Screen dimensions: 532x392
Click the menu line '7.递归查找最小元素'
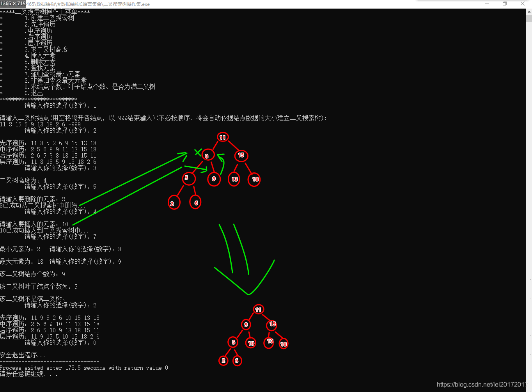point(53,74)
